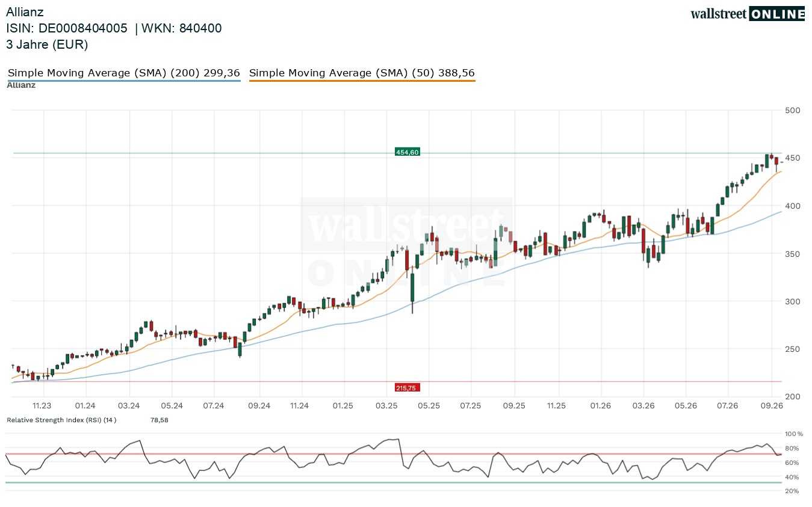
Task: Click the 05.25 date axis label
Action: (429, 406)
